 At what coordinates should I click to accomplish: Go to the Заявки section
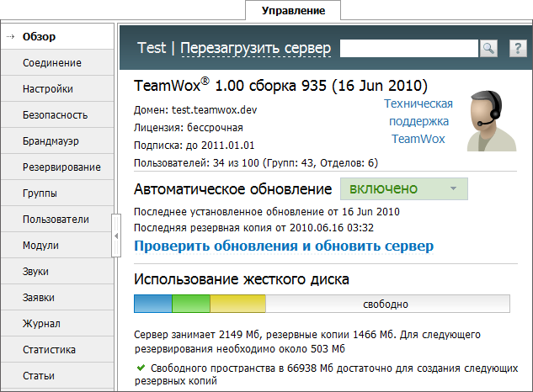[x=57, y=298]
